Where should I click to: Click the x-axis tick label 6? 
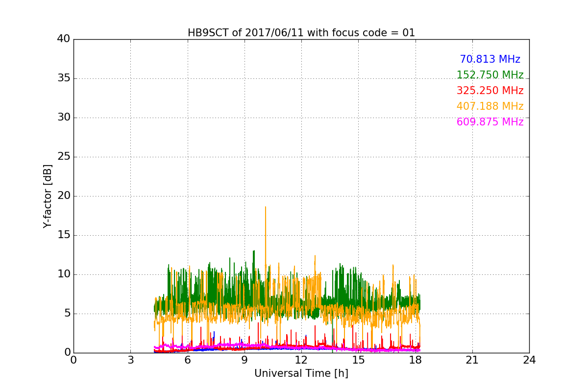(x=187, y=360)
